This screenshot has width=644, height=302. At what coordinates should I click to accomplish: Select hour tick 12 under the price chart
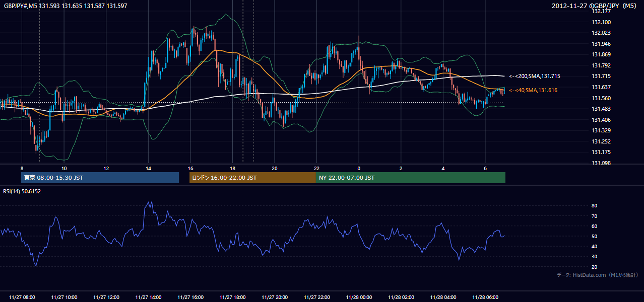tap(106, 168)
